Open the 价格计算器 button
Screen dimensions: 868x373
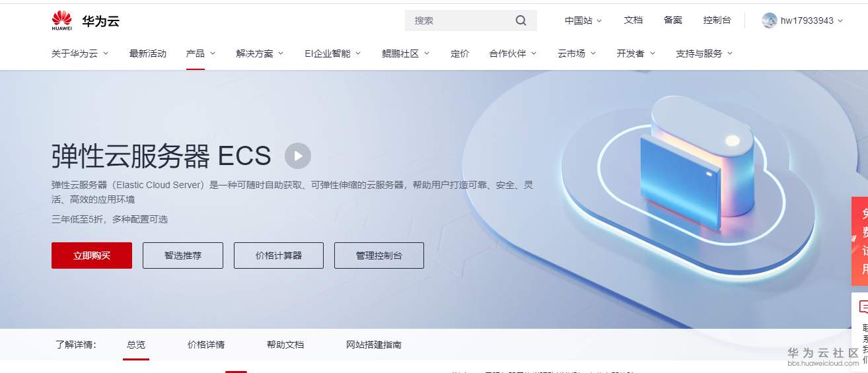[x=279, y=255]
